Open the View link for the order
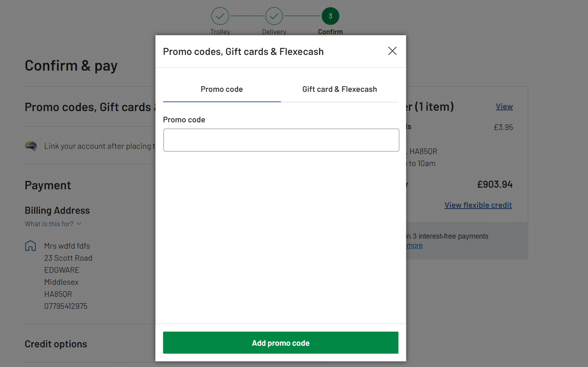This screenshot has height=367, width=588. [504, 106]
